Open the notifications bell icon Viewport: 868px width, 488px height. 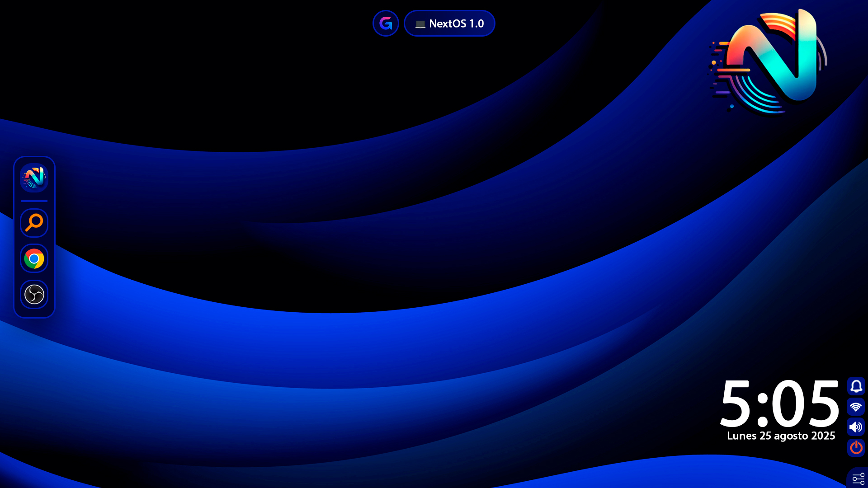856,386
